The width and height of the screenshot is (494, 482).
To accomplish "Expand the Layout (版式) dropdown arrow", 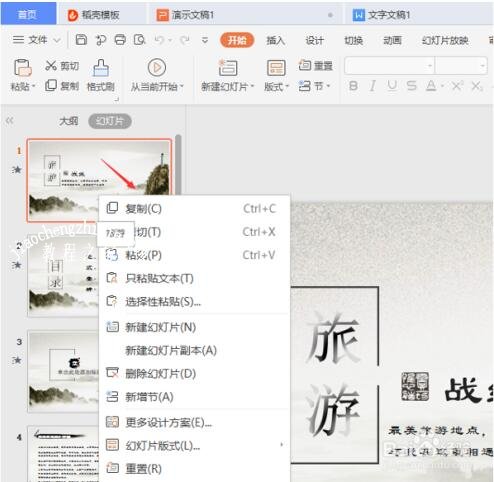I will tap(287, 86).
